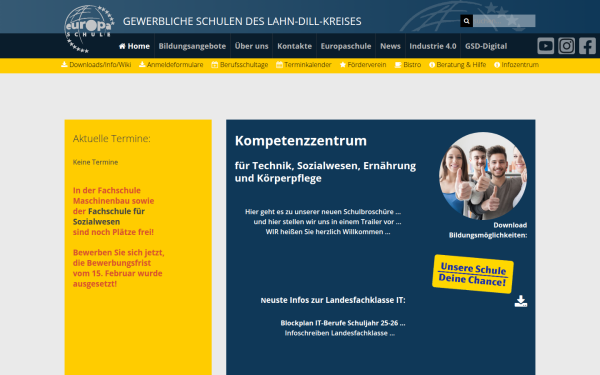
Task: Click the 'Download Bildungsmöglichkeiten:' label
Action: 488,230
